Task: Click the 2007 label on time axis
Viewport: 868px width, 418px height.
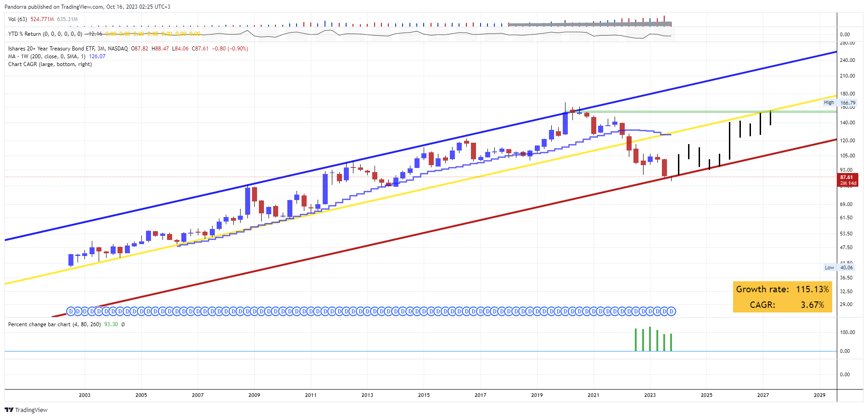Action: tap(198, 395)
